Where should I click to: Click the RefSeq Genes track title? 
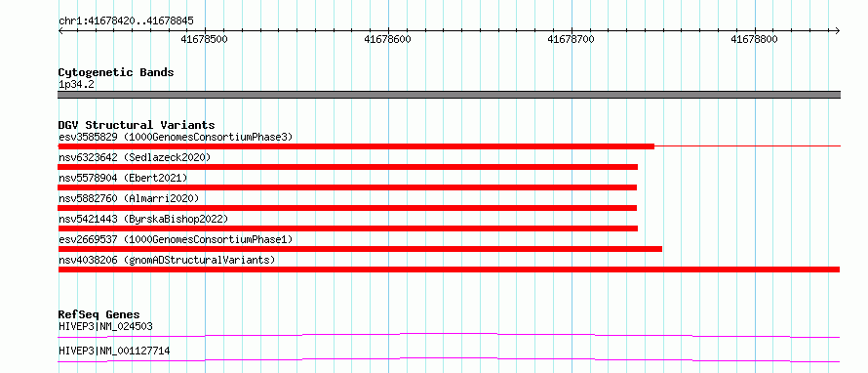(99, 314)
